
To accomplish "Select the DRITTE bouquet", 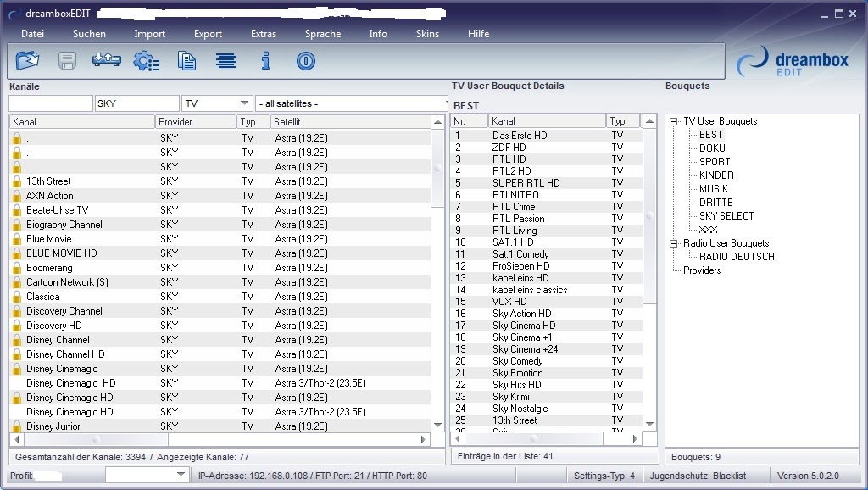I will click(715, 202).
